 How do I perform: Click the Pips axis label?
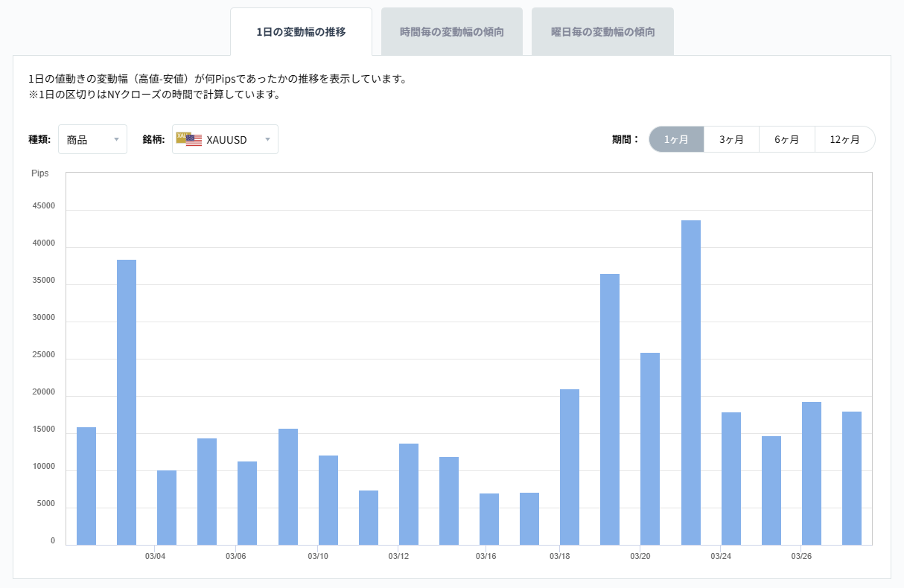[x=40, y=173]
